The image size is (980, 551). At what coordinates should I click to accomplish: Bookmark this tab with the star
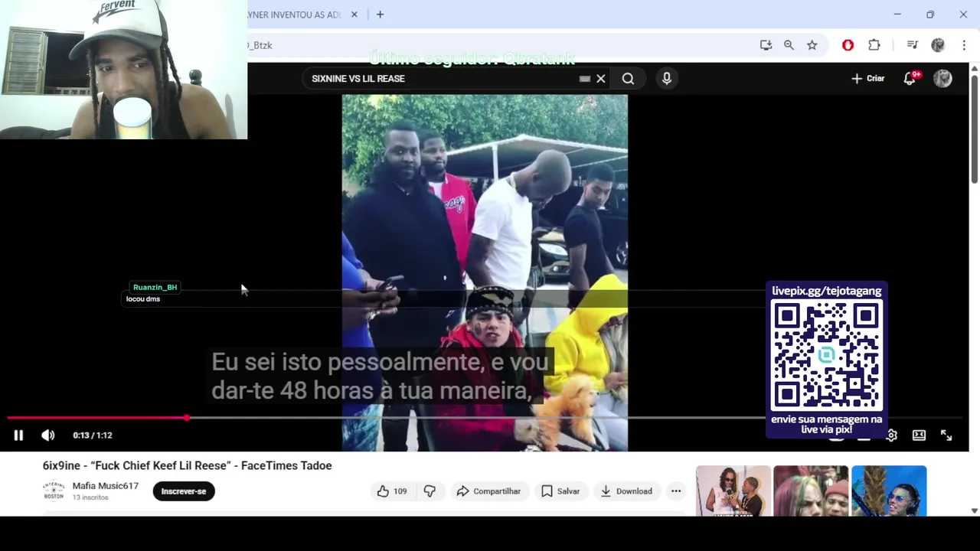812,45
